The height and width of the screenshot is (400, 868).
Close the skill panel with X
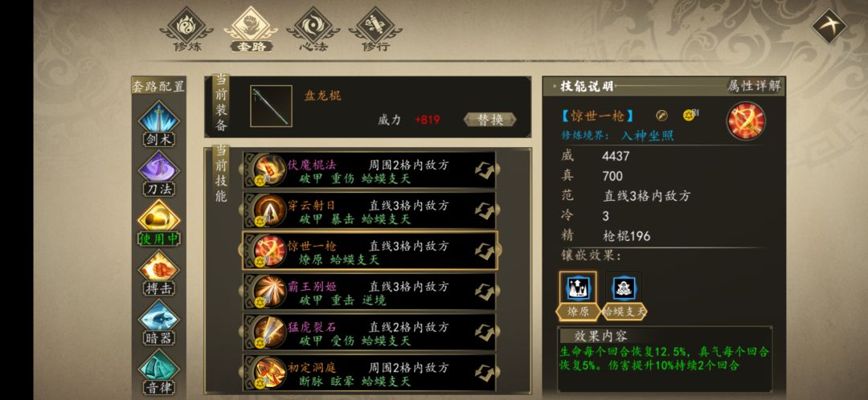pyautogui.click(x=829, y=26)
